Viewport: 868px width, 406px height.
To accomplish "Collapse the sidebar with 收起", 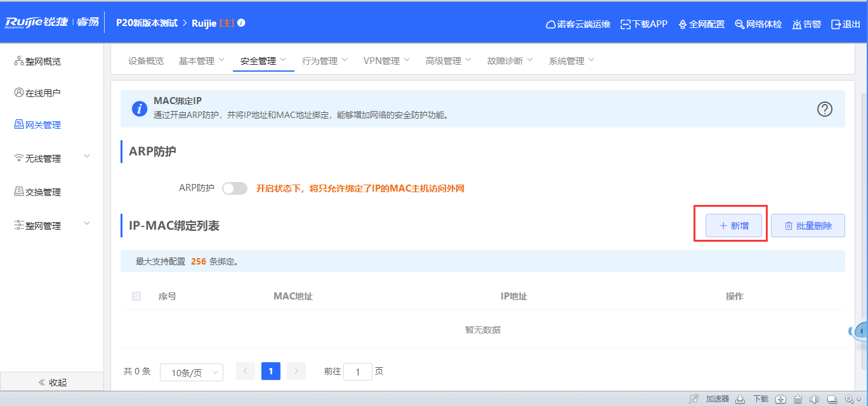I will [x=52, y=383].
